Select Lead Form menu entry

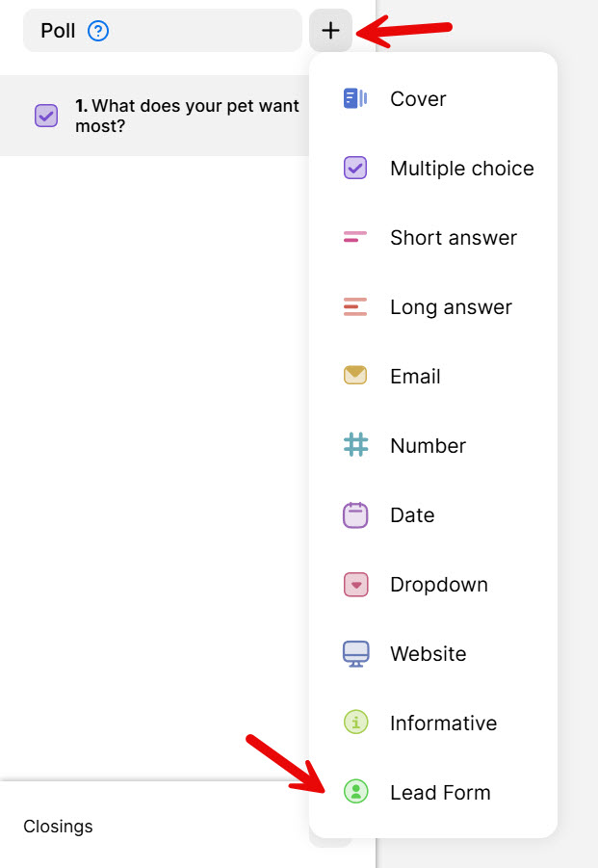440,793
